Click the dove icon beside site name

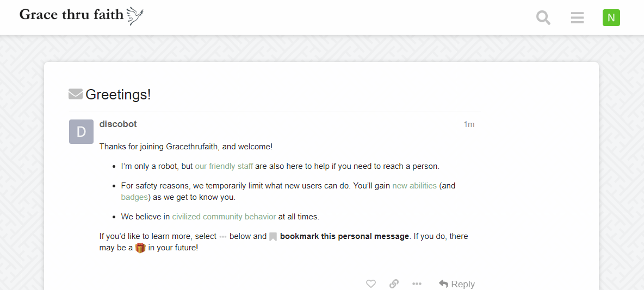[135, 16]
